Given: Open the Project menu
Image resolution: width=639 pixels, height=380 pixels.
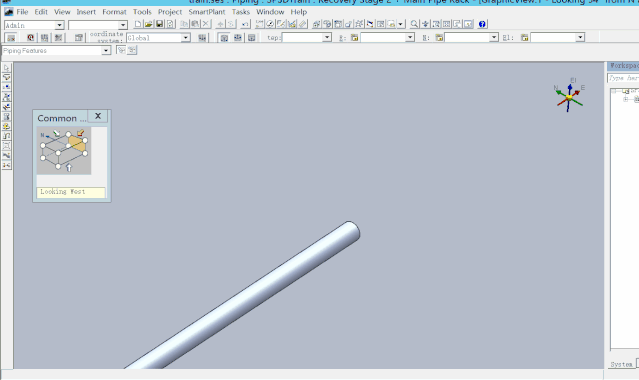Looking at the screenshot, I should tap(170, 12).
